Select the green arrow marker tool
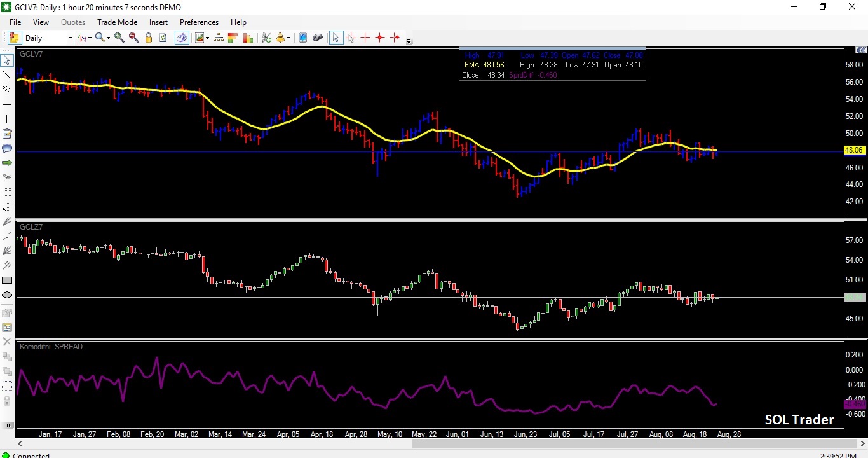This screenshot has width=868, height=458. [7, 163]
